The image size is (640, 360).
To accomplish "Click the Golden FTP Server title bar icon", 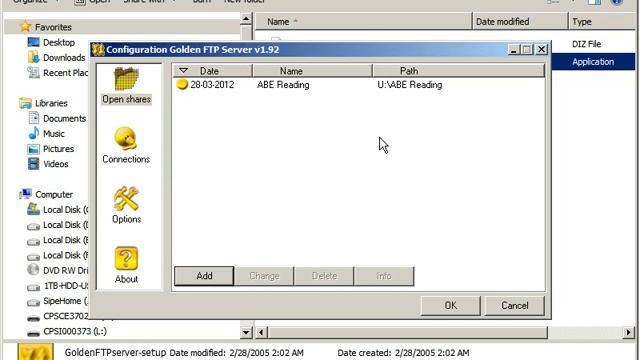I will pyautogui.click(x=98, y=50).
